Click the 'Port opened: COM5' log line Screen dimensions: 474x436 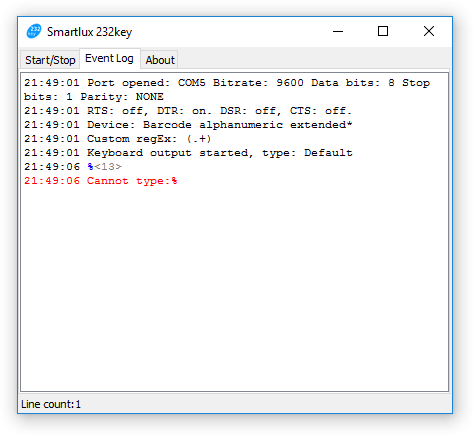(227, 83)
